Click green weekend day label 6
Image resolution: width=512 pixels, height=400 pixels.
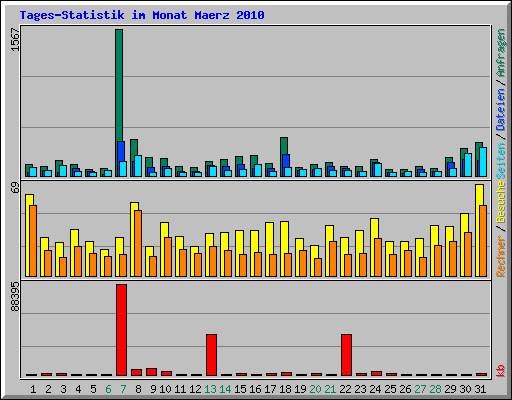[x=108, y=389]
